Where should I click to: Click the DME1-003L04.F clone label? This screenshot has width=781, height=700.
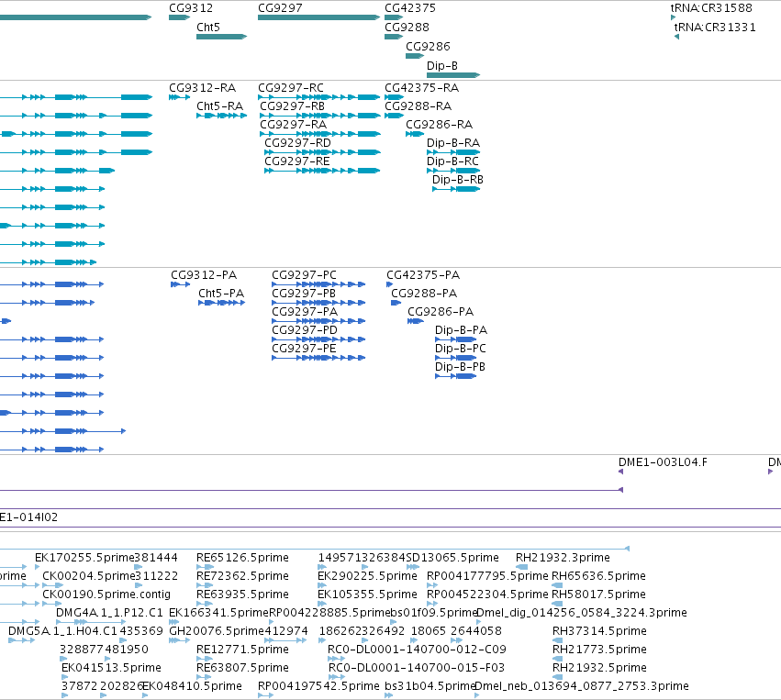point(663,462)
